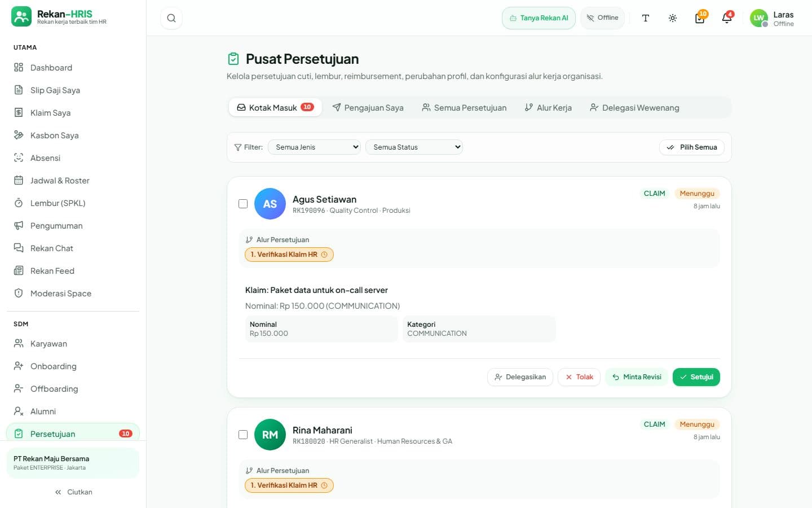Open Klaim Saya in sidebar
Viewport: 812px width, 508px height.
click(x=73, y=113)
